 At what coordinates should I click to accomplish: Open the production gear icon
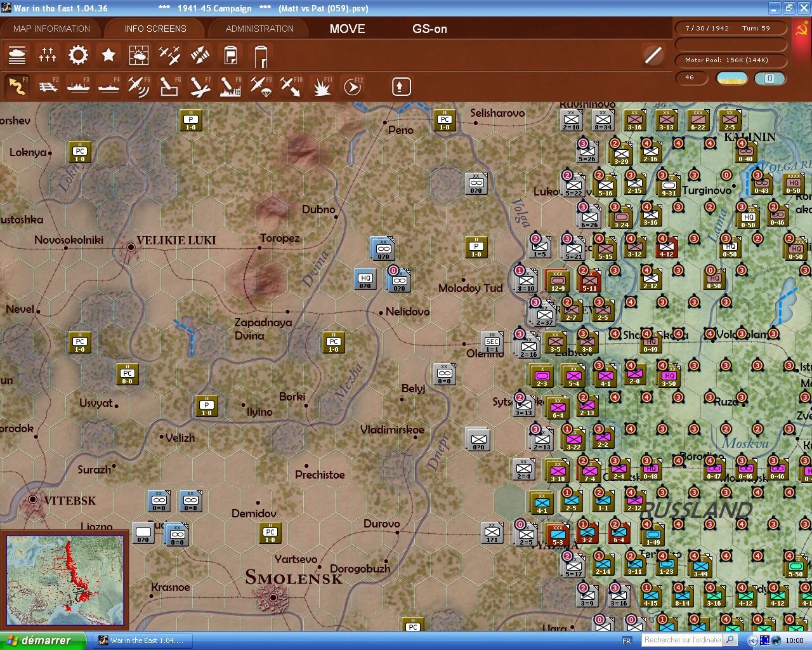tap(78, 56)
